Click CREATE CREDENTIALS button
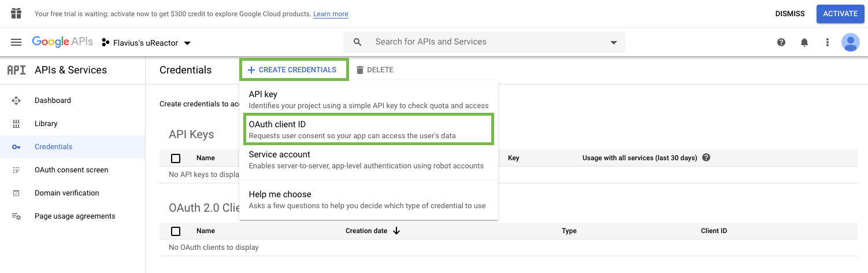The height and width of the screenshot is (273, 868). tap(294, 70)
